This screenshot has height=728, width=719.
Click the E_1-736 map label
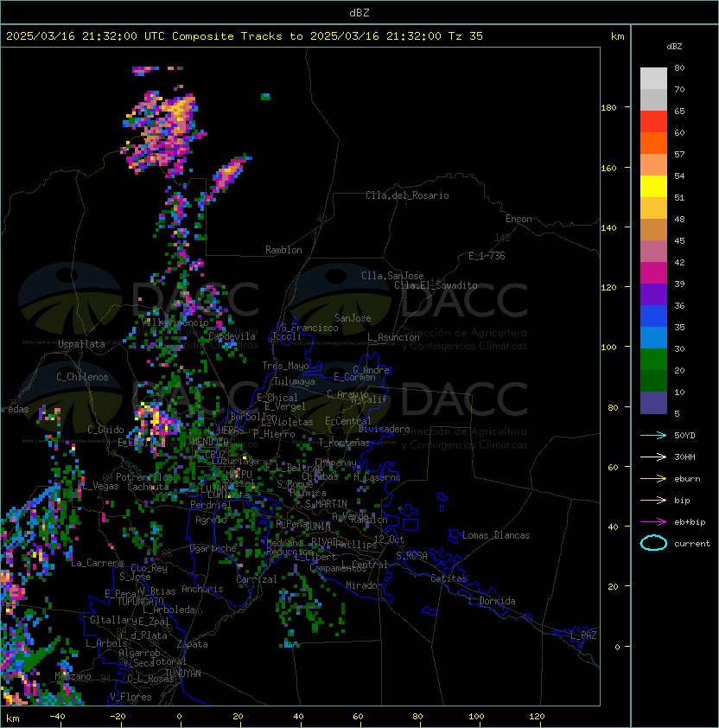[487, 256]
